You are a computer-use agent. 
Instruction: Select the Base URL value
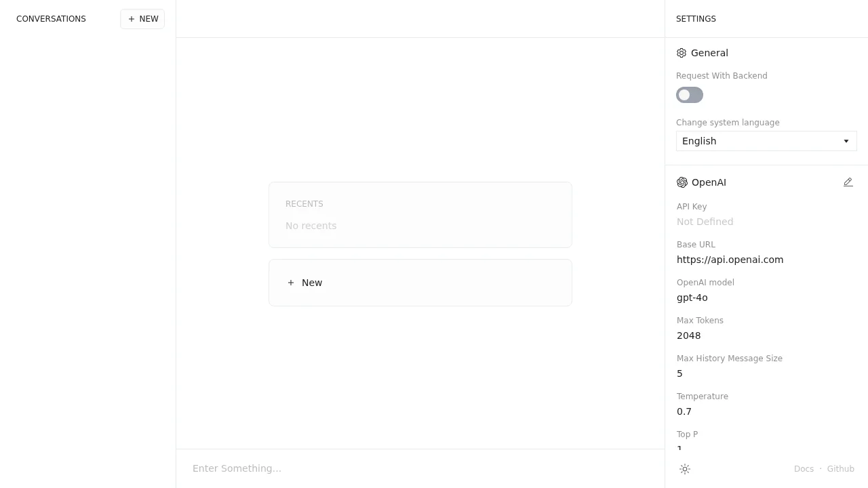(730, 260)
